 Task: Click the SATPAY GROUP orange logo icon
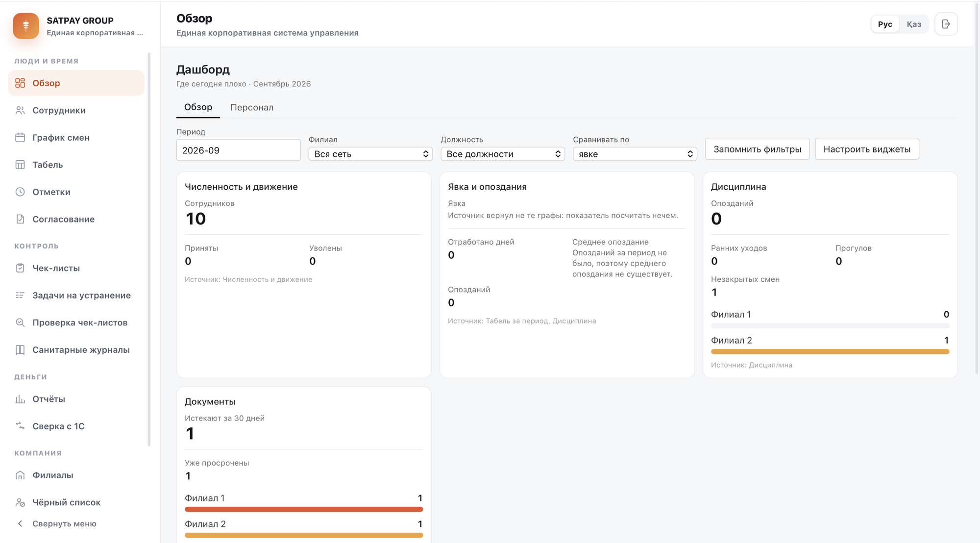tap(26, 26)
